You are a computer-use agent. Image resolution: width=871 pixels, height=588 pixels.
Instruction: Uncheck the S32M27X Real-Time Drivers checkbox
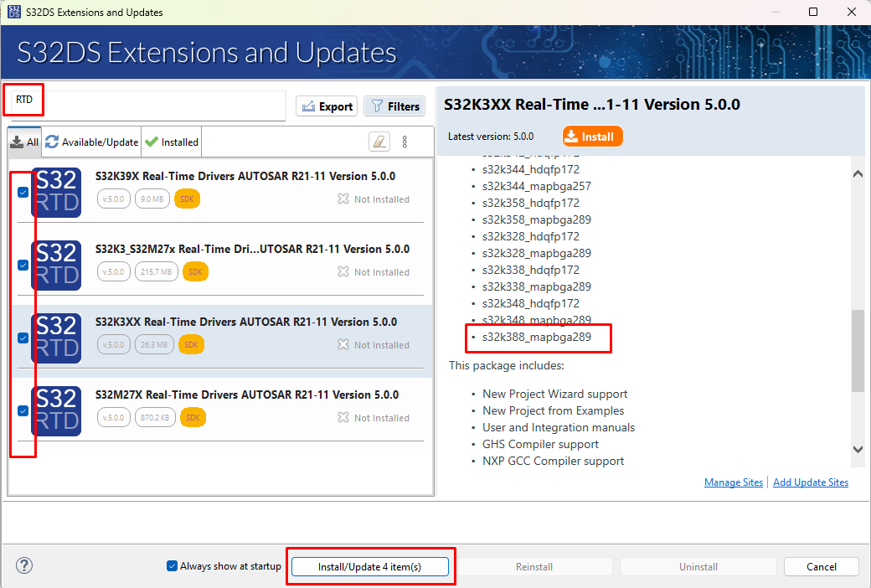click(23, 410)
